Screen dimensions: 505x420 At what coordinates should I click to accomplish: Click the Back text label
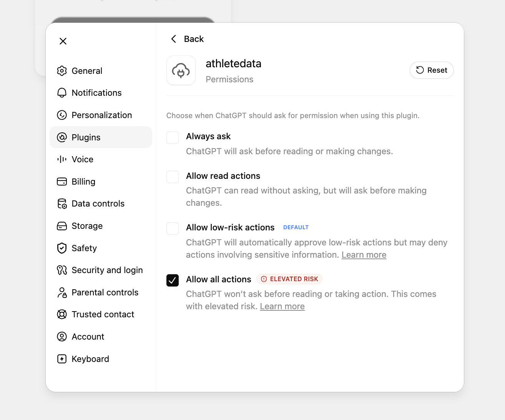[x=194, y=39]
